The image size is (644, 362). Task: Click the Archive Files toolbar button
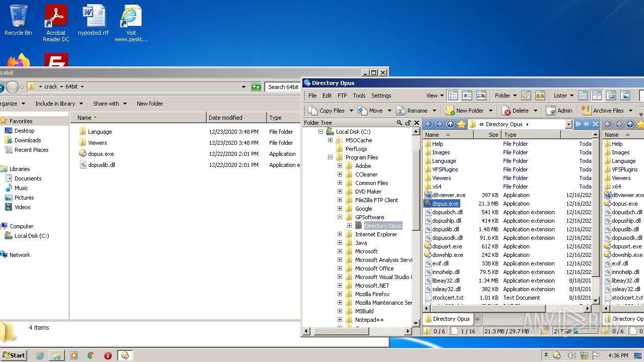click(603, 110)
